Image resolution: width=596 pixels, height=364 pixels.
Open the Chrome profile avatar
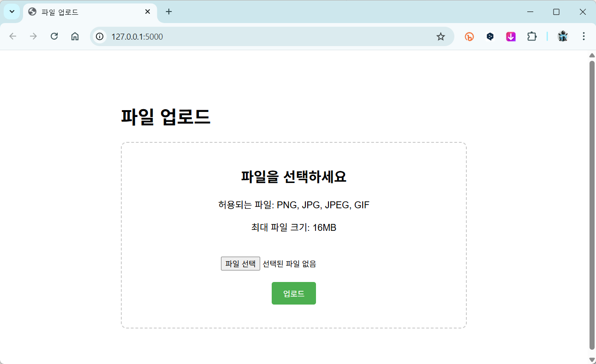[562, 36]
